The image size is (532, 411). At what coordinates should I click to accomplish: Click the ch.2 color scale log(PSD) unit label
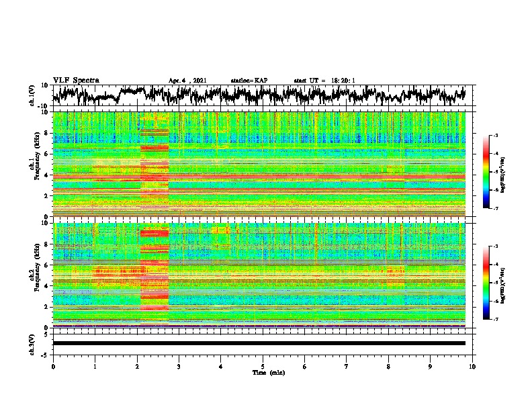[x=503, y=285]
